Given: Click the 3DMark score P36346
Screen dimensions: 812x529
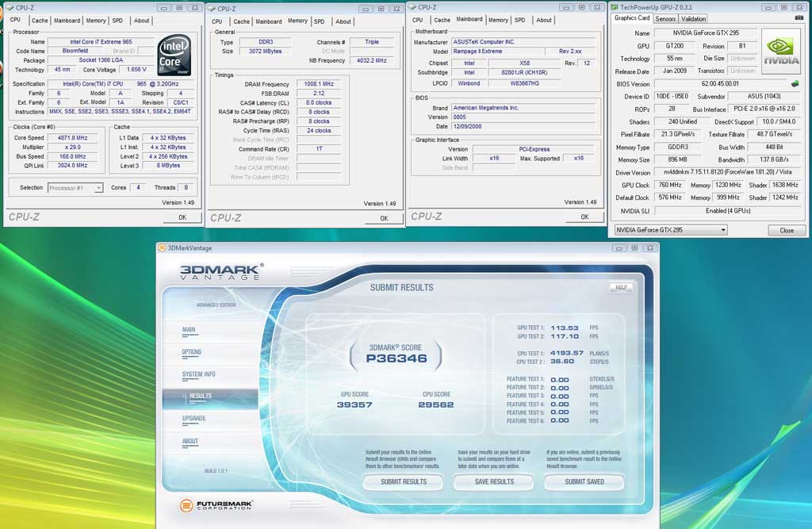Looking at the screenshot, I should (x=396, y=358).
